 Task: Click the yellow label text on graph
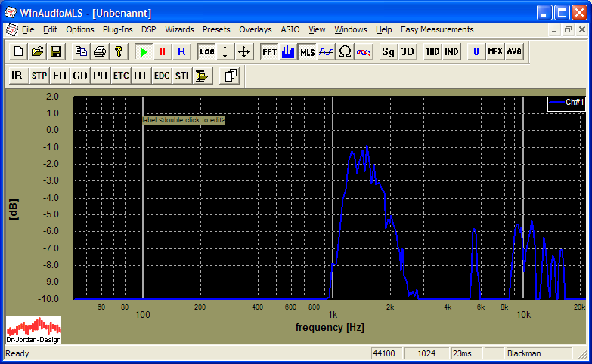pyautogui.click(x=184, y=119)
